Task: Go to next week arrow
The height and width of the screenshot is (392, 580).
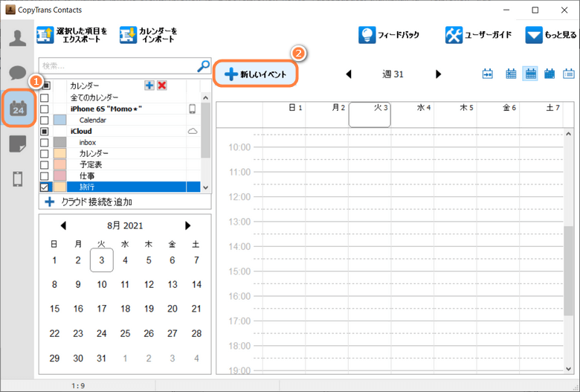Action: coord(438,74)
